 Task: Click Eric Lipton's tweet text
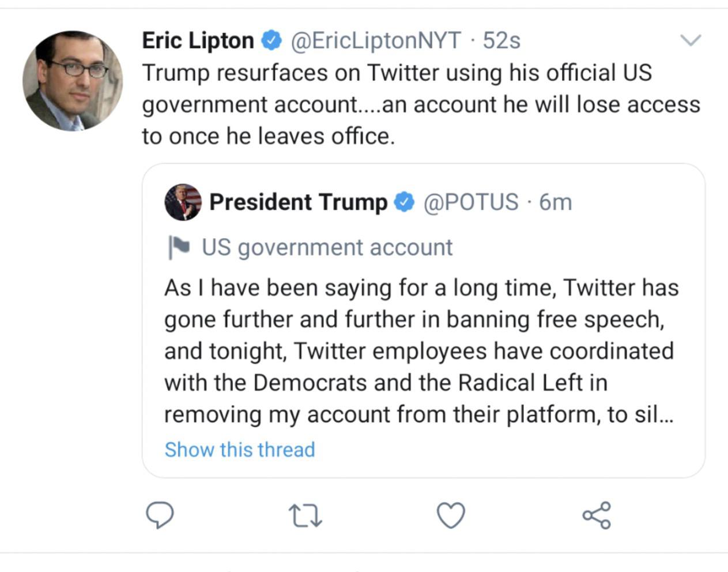(421, 104)
